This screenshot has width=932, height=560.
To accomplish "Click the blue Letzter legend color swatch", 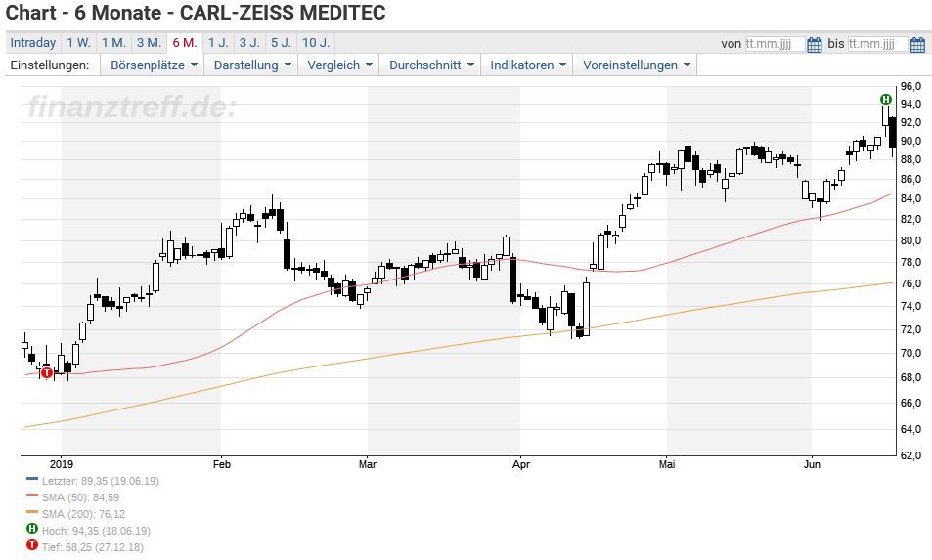I will [32, 479].
